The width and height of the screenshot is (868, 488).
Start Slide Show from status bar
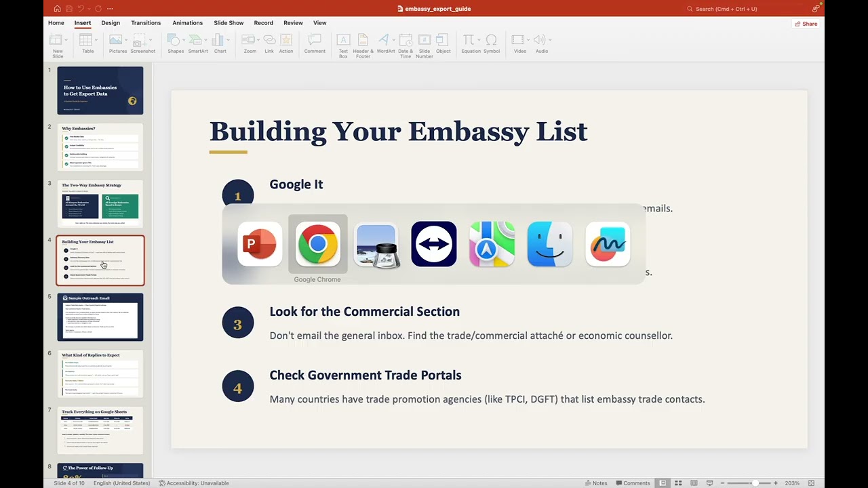point(711,483)
